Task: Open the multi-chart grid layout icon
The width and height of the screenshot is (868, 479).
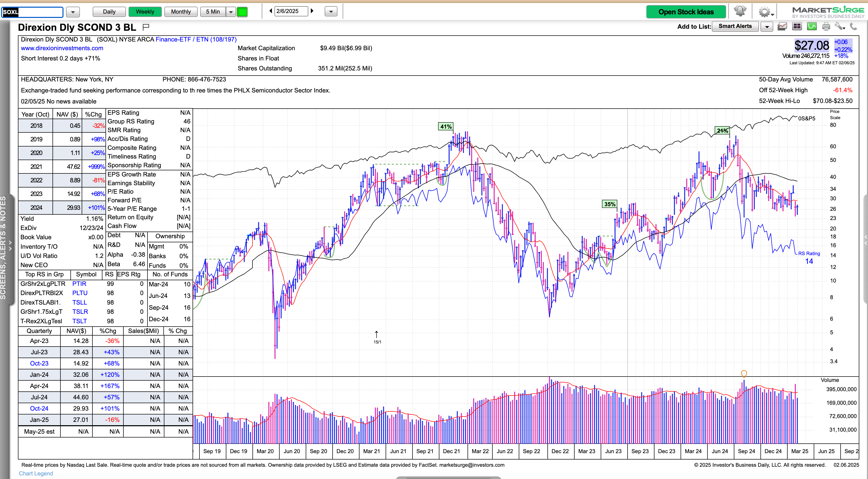Action: point(797,26)
